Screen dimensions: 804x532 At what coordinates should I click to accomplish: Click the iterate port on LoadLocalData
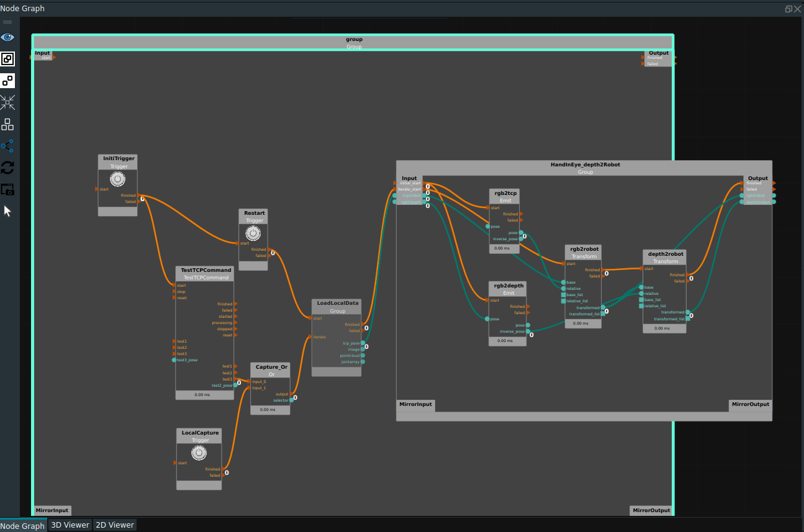(x=310, y=337)
